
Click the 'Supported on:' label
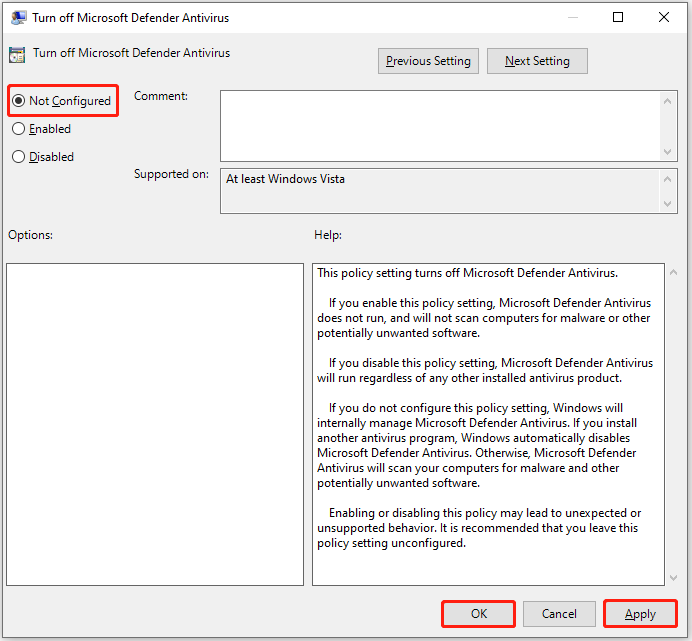coord(171,174)
